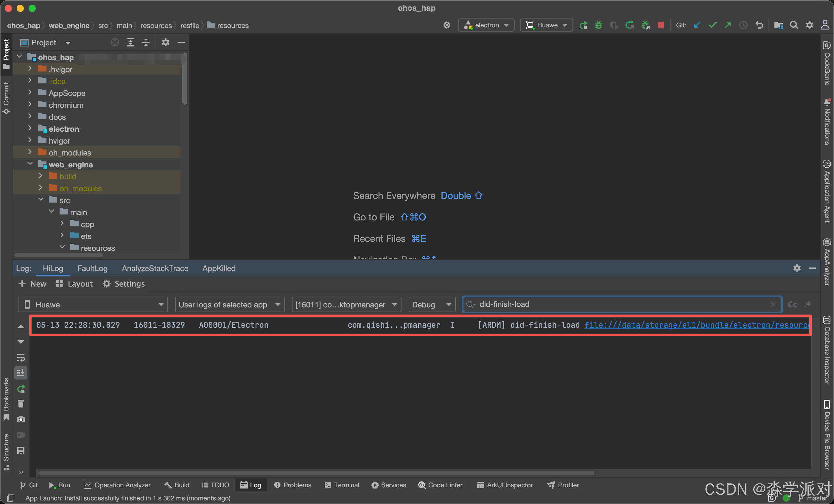Select the electron module in the Project tree
The width and height of the screenshot is (834, 504).
(64, 129)
